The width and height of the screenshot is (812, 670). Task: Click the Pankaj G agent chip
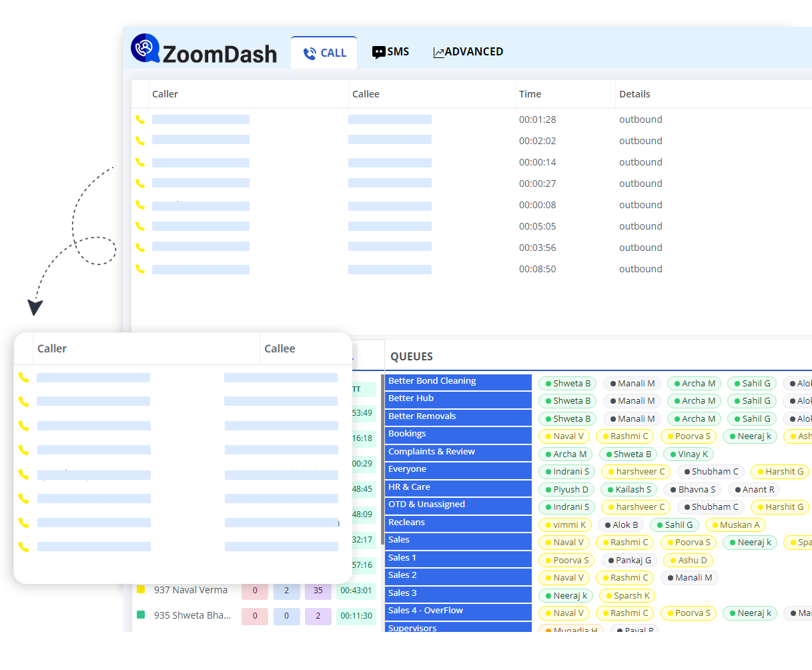629,561
